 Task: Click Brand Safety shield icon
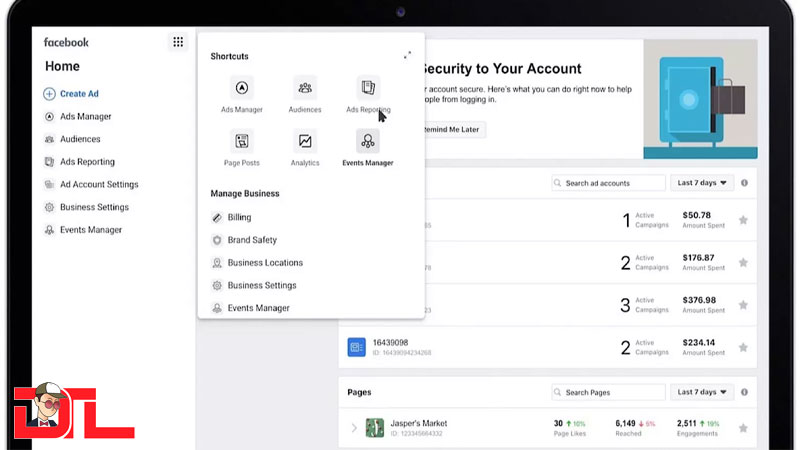click(x=217, y=240)
